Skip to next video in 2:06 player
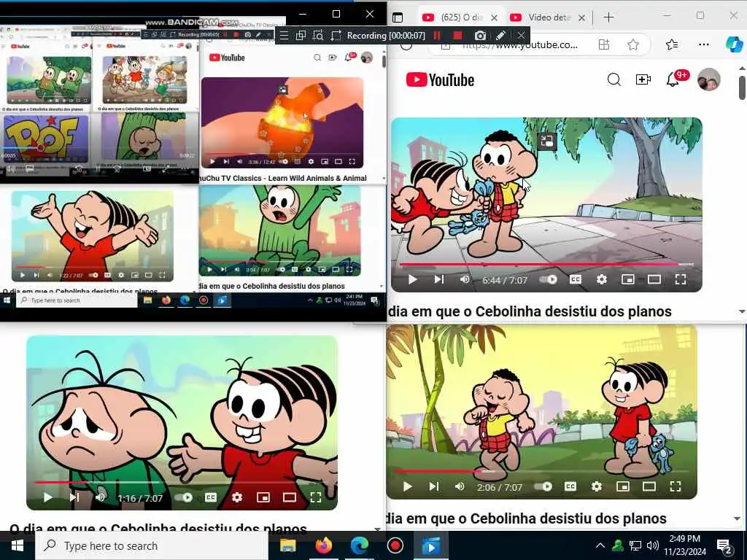 433,486
